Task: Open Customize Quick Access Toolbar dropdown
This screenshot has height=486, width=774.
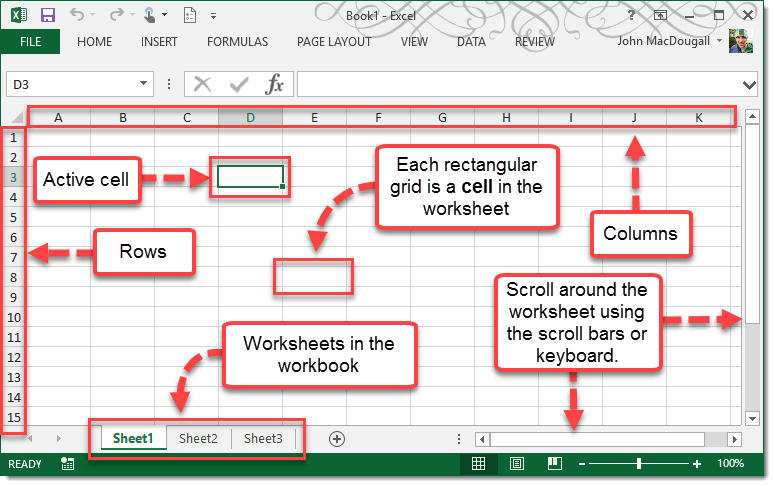Action: pos(213,16)
